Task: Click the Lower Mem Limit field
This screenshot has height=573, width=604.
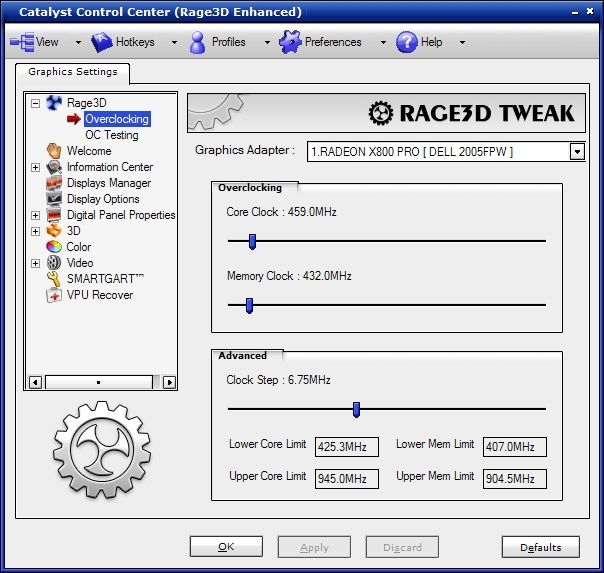Action: click(515, 447)
